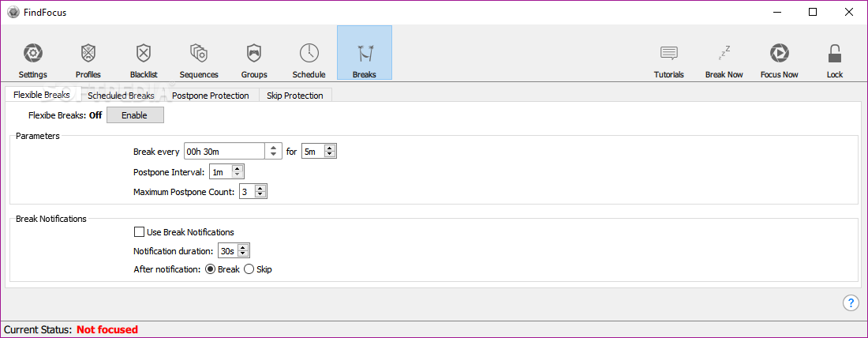Maximize the FindFocus window
The width and height of the screenshot is (868, 338).
pos(813,12)
